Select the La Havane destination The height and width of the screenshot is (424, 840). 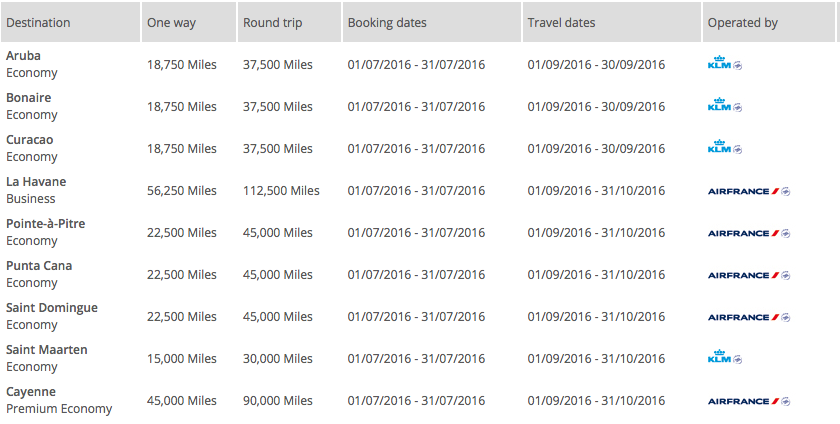click(36, 182)
